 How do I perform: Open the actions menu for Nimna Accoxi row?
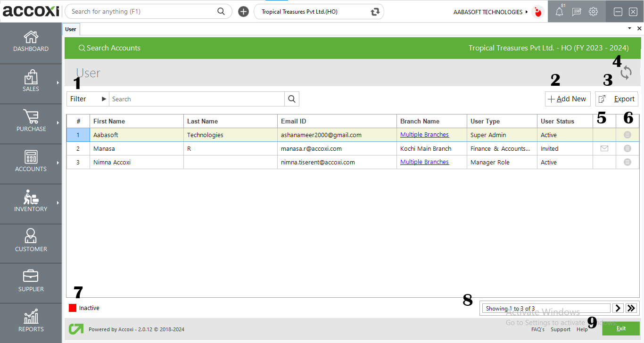[x=627, y=162]
